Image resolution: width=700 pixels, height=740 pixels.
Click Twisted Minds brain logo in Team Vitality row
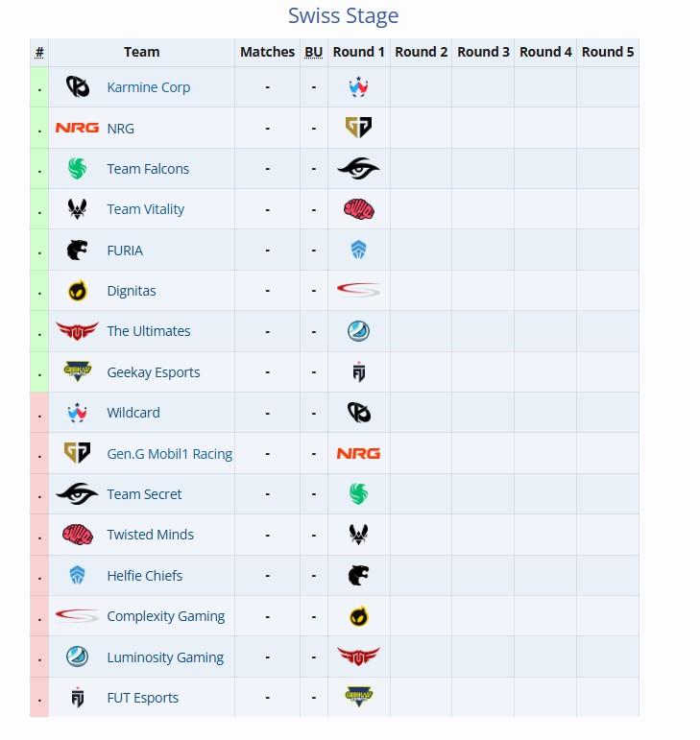(359, 209)
